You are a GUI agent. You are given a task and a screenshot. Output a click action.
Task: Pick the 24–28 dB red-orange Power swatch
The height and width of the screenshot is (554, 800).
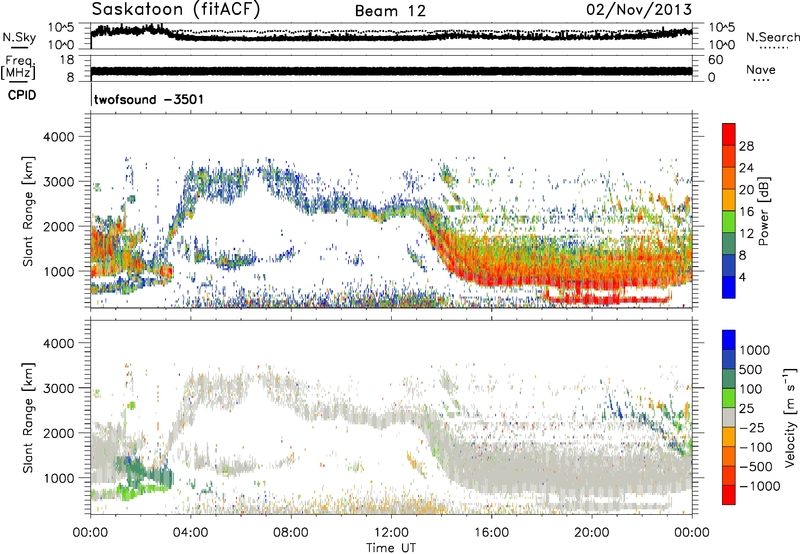(729, 156)
